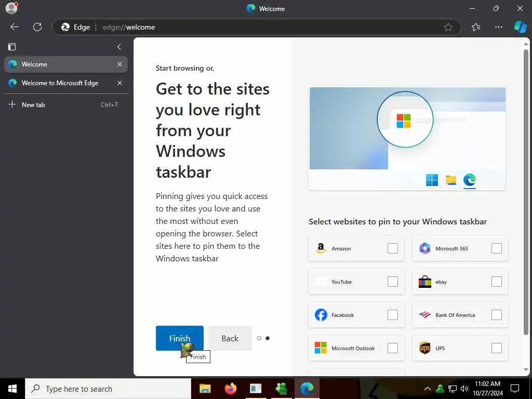
Task: Check the Facebook pin checkbox
Action: [x=393, y=315]
